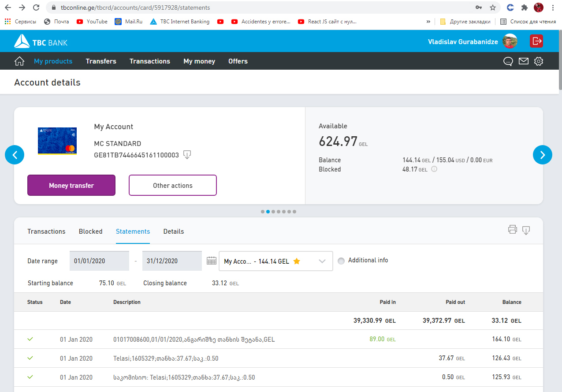Click the red logout icon

(536, 41)
